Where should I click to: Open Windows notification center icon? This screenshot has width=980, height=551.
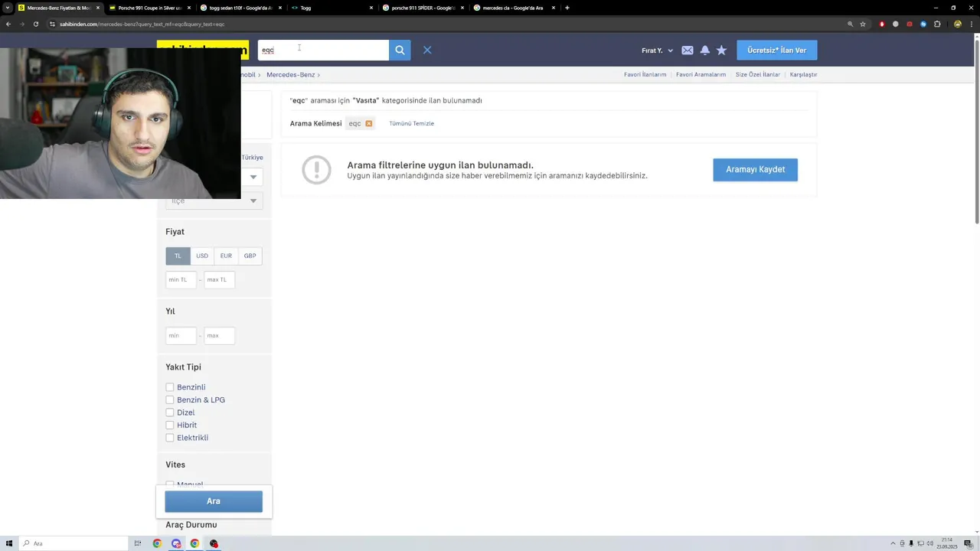968,543
